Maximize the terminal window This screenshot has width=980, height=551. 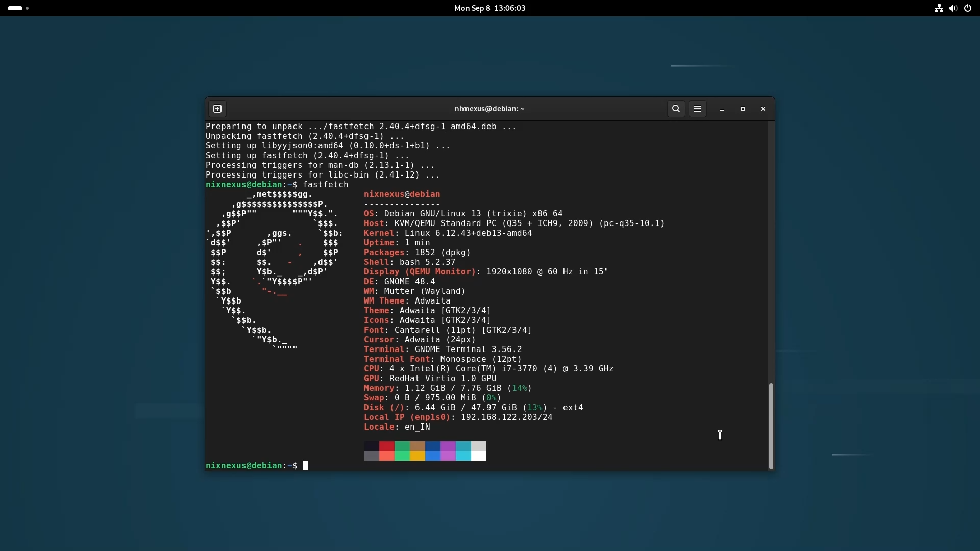click(743, 109)
